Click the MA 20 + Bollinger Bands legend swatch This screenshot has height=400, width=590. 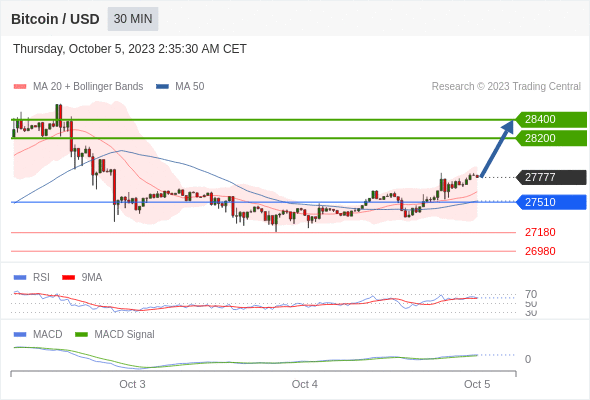[20, 87]
